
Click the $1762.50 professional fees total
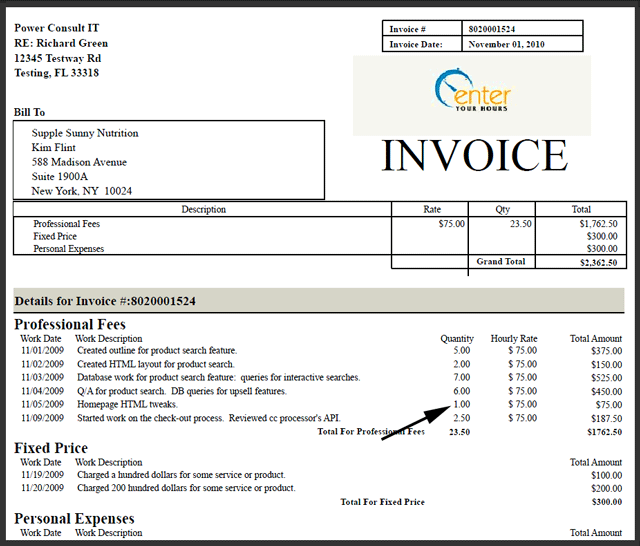pyautogui.click(x=604, y=432)
